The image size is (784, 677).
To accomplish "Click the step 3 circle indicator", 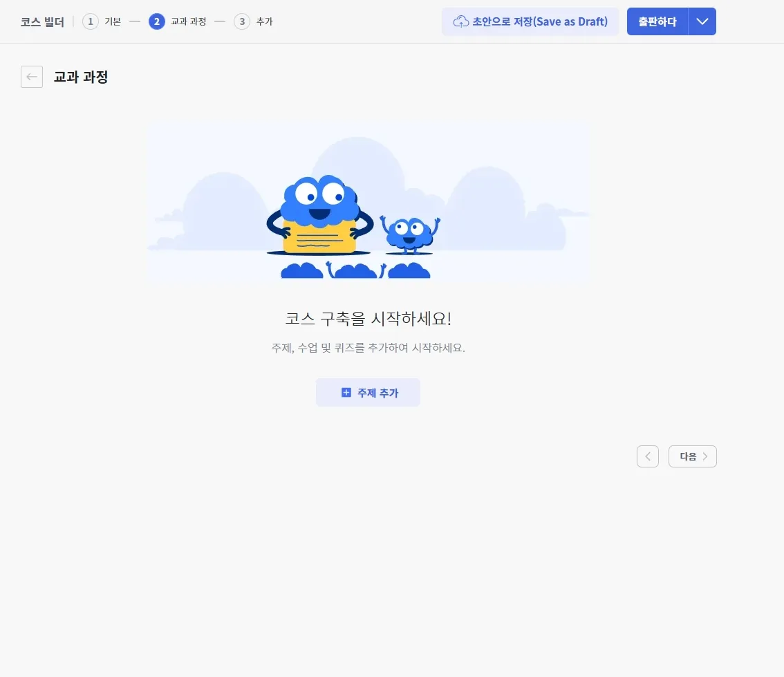I will 241,21.
